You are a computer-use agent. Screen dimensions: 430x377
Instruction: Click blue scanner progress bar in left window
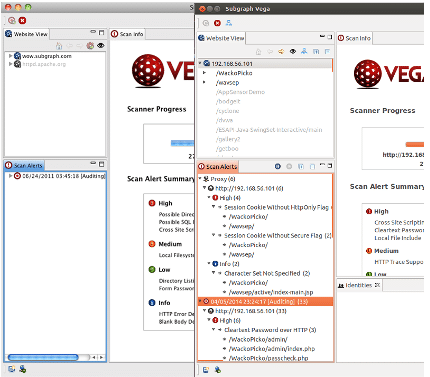(182, 143)
